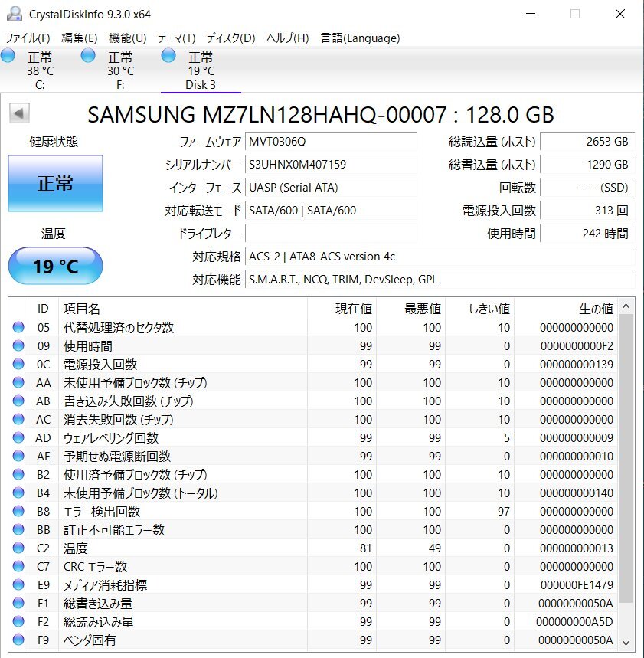Click the total host writes value 1290 GB
This screenshot has width=644, height=658.
[x=587, y=165]
